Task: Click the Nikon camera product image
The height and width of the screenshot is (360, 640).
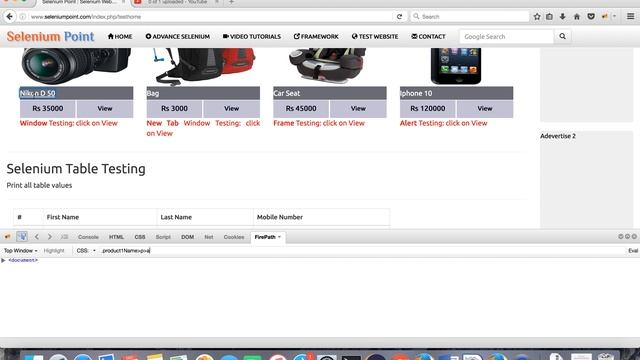Action: [x=76, y=66]
